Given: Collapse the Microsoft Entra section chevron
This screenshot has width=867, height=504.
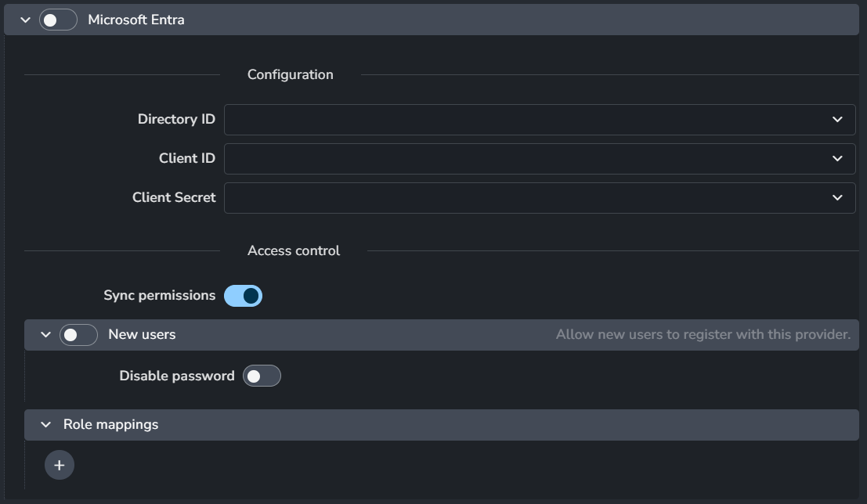Looking at the screenshot, I should (25, 20).
